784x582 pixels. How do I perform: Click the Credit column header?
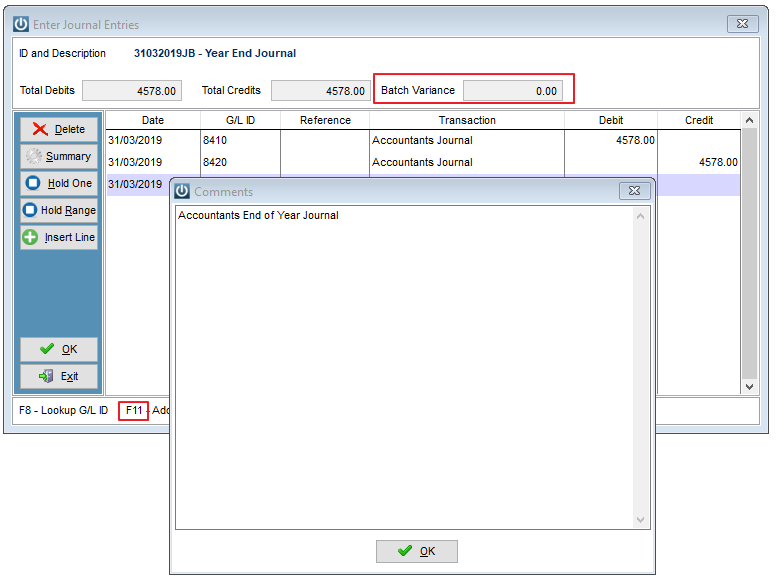699,120
